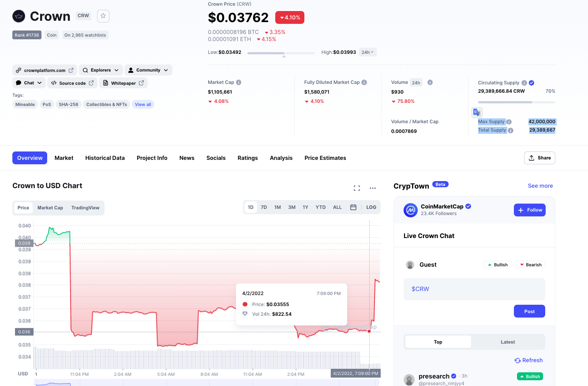Select Bearish sentiment for the post
The width and height of the screenshot is (588, 386).
tap(531, 265)
